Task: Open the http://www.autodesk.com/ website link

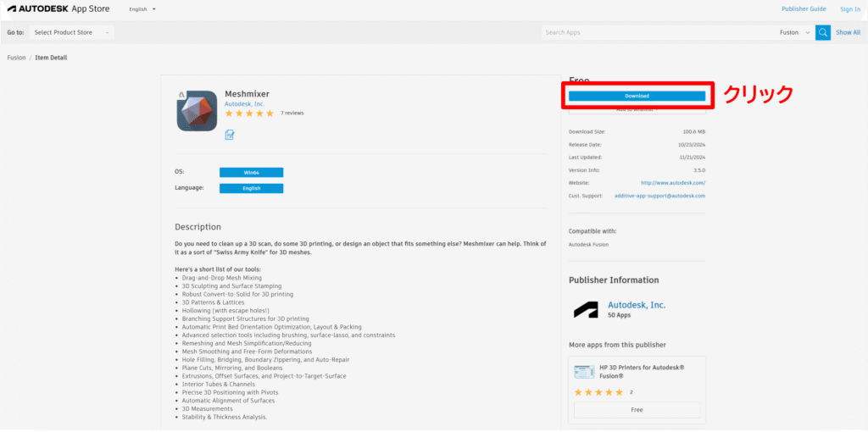Action: [x=673, y=183]
